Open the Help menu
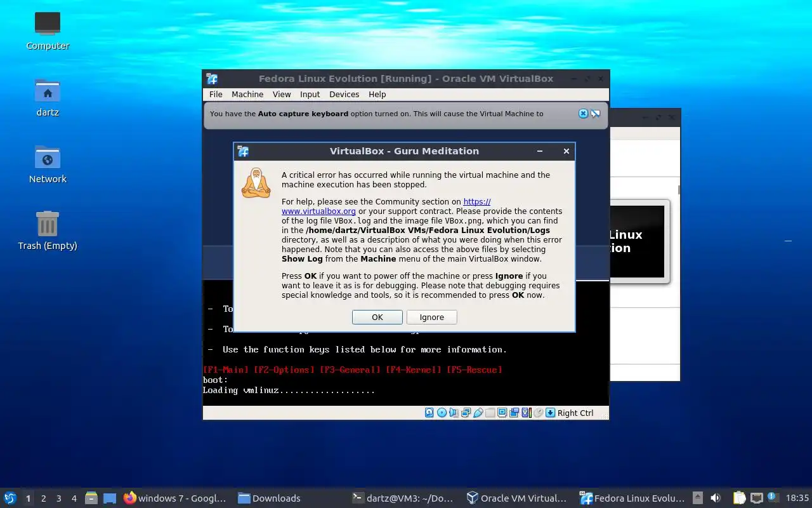The height and width of the screenshot is (508, 812). [377, 94]
